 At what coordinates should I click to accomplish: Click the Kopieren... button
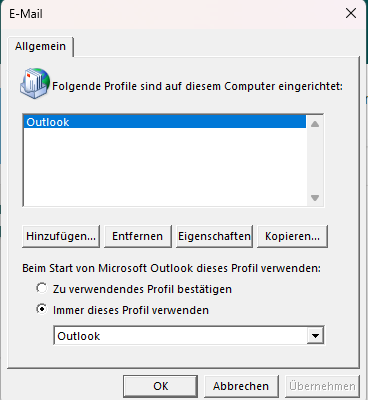click(292, 236)
